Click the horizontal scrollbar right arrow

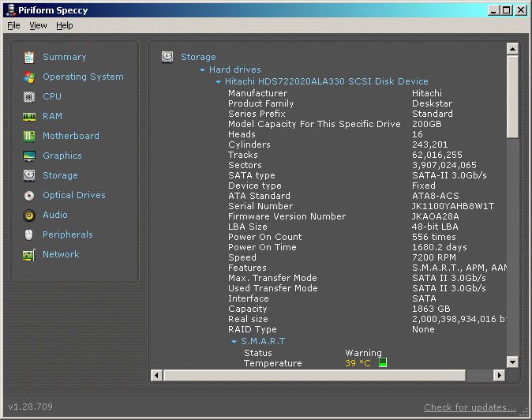click(x=499, y=375)
